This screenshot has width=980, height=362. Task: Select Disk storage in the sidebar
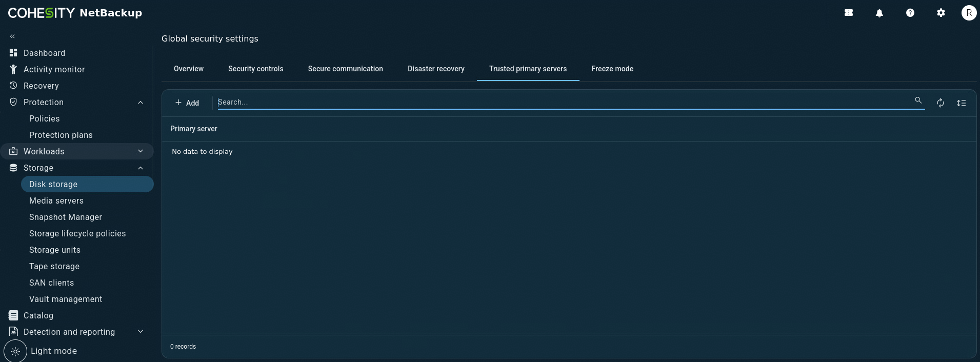coord(87,184)
